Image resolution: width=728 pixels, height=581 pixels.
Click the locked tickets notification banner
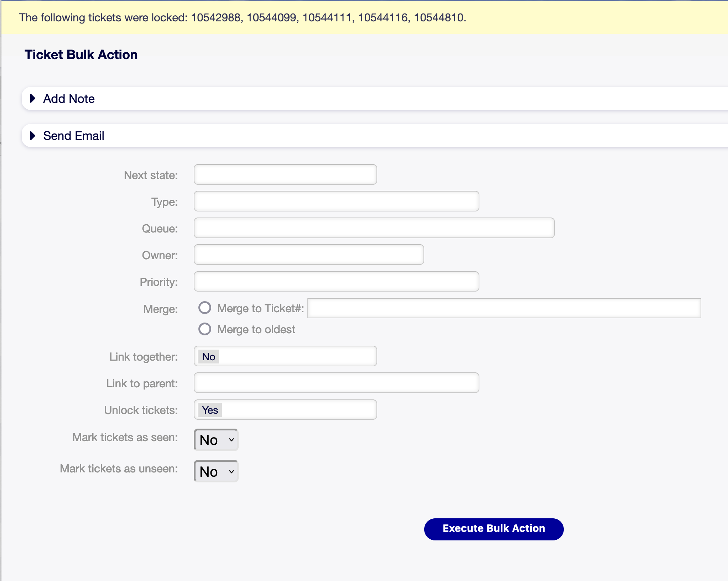coord(242,17)
